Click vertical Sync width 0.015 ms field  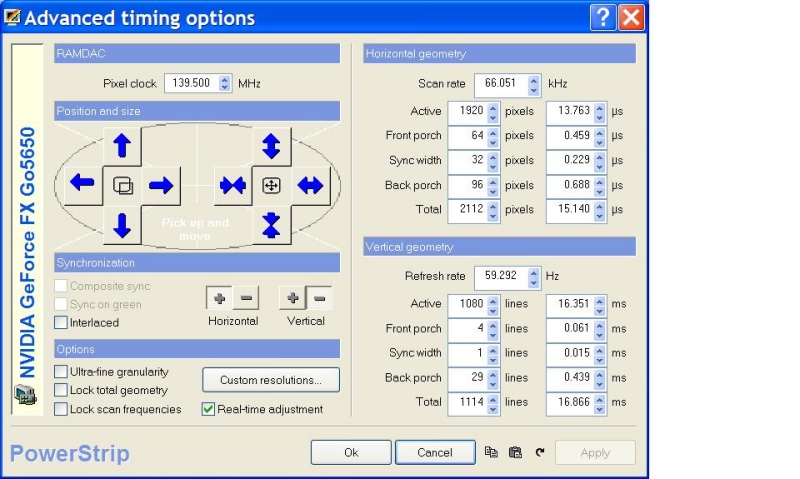[x=571, y=354]
